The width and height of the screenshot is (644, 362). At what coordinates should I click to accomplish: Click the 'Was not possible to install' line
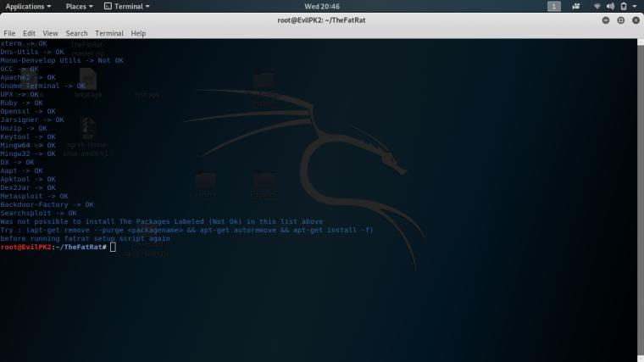click(x=161, y=221)
